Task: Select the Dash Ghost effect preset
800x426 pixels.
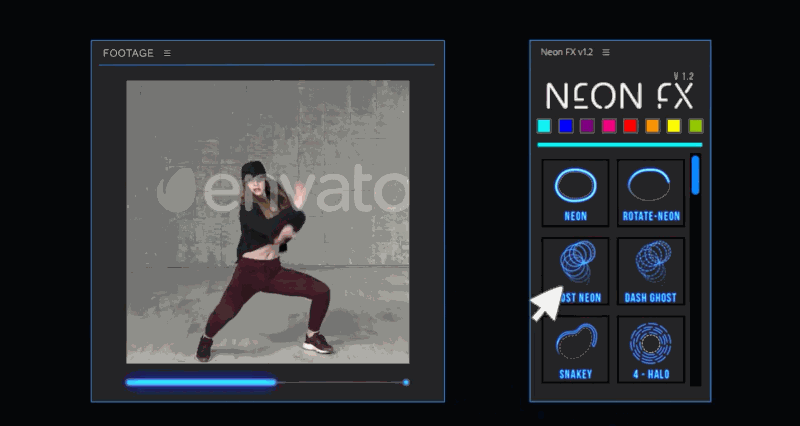Action: 651,271
